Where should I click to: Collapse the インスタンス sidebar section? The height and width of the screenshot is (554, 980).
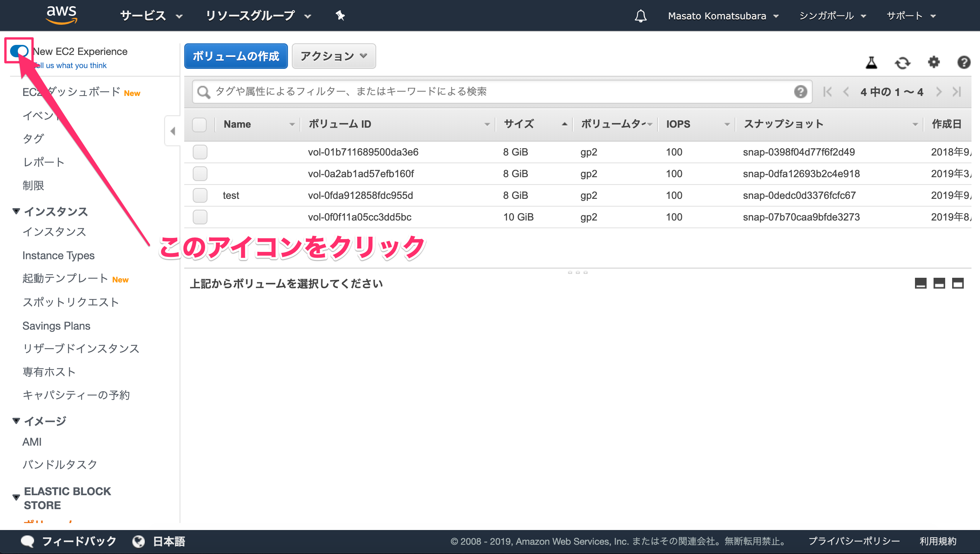click(x=16, y=211)
